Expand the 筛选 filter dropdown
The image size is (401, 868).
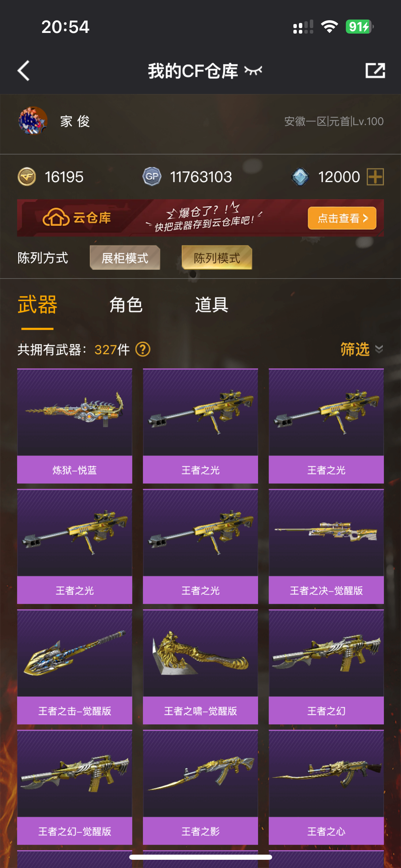pyautogui.click(x=362, y=349)
